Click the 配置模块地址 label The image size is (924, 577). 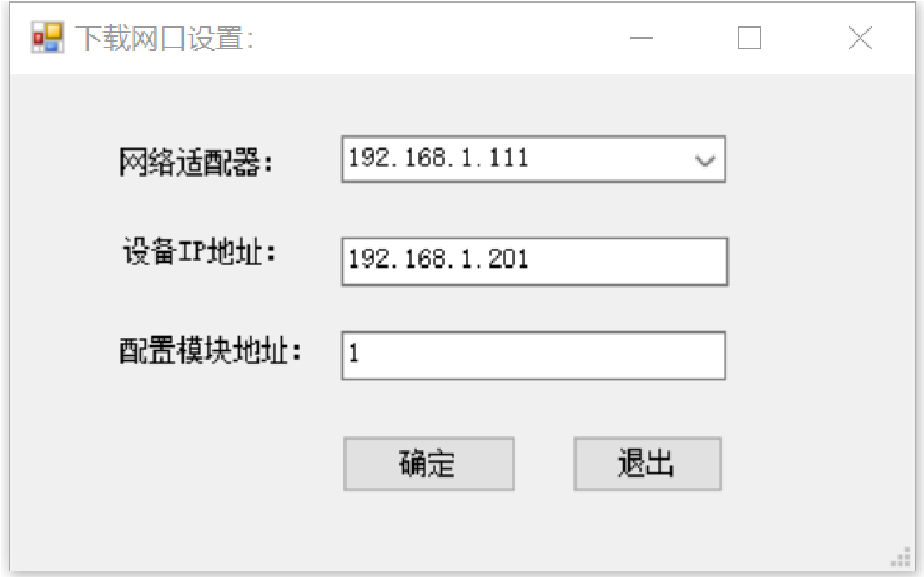click(x=210, y=351)
